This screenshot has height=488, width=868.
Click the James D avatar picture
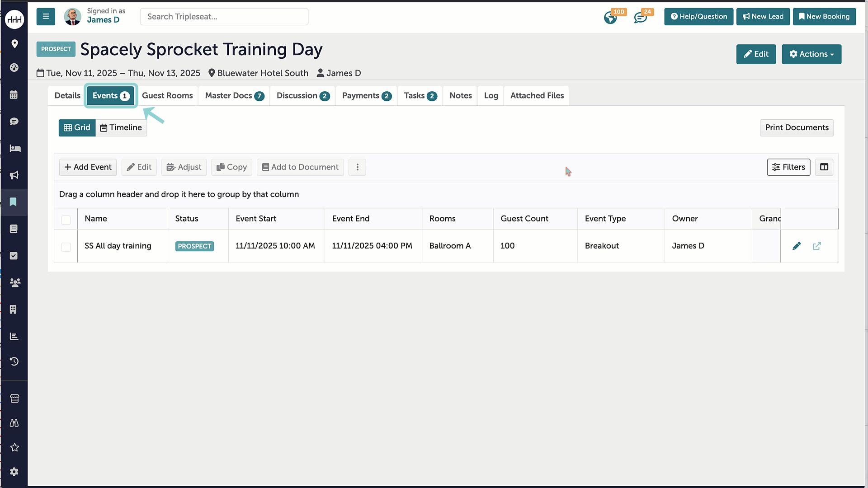click(x=72, y=17)
